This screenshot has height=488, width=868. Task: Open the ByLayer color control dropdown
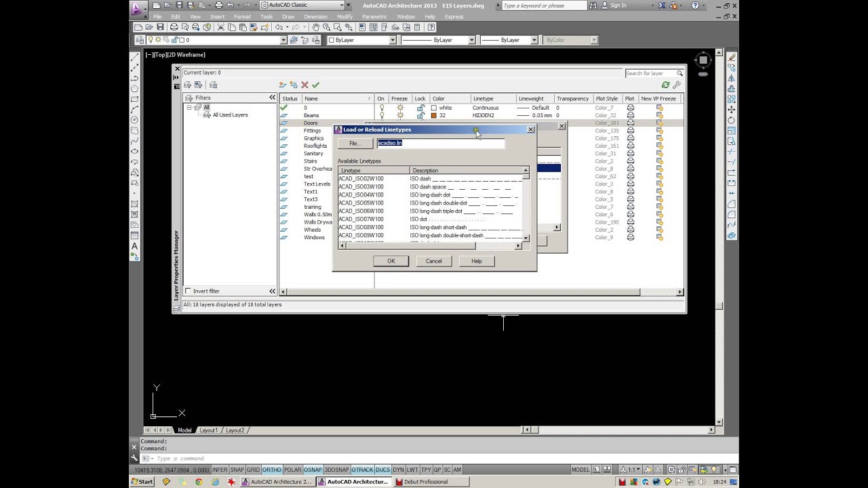coord(392,40)
